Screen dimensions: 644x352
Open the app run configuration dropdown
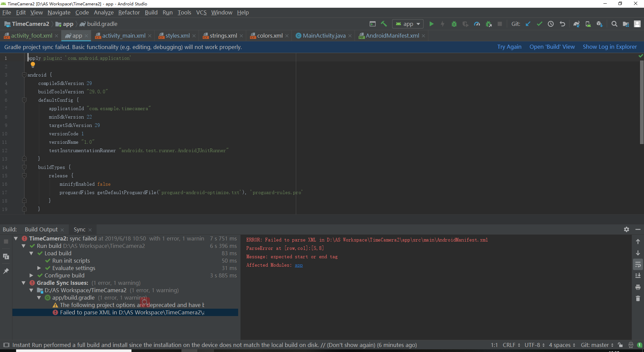point(408,24)
